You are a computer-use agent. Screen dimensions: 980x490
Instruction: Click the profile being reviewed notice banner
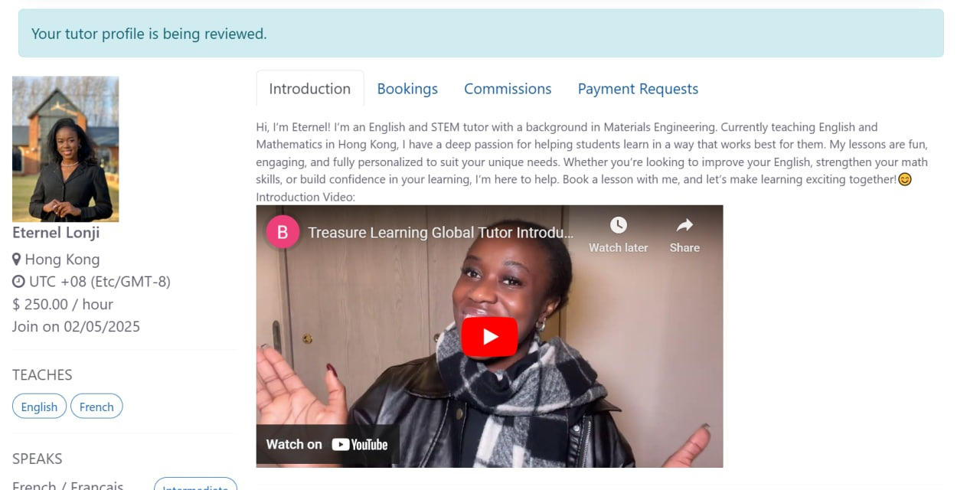(x=481, y=33)
